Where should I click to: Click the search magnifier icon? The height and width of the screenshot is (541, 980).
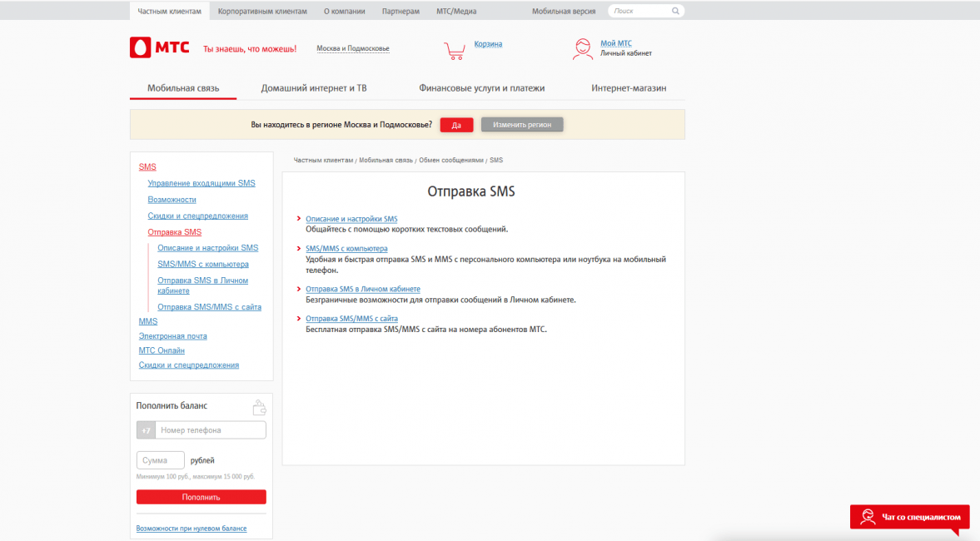(675, 12)
